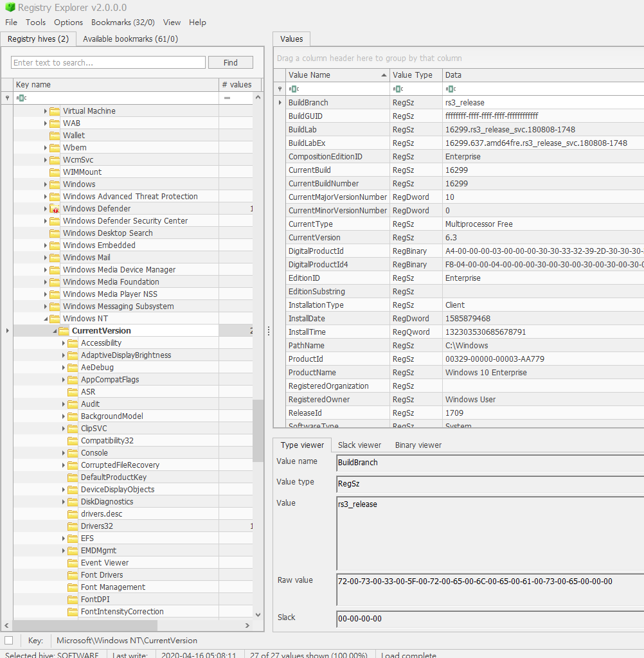Screen dimensions: 644x658
Task: Click the Registry Explorer app icon
Action: tap(10, 7)
